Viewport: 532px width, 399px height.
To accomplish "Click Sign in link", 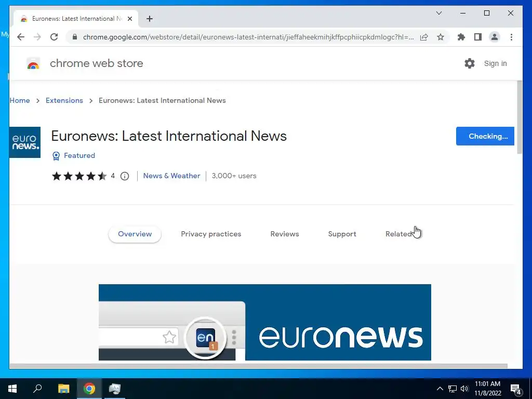I will pyautogui.click(x=495, y=63).
